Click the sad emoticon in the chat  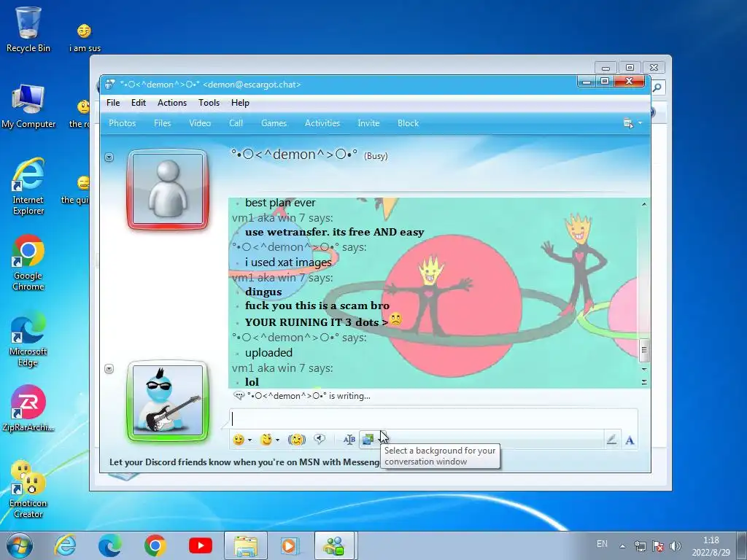pos(395,319)
